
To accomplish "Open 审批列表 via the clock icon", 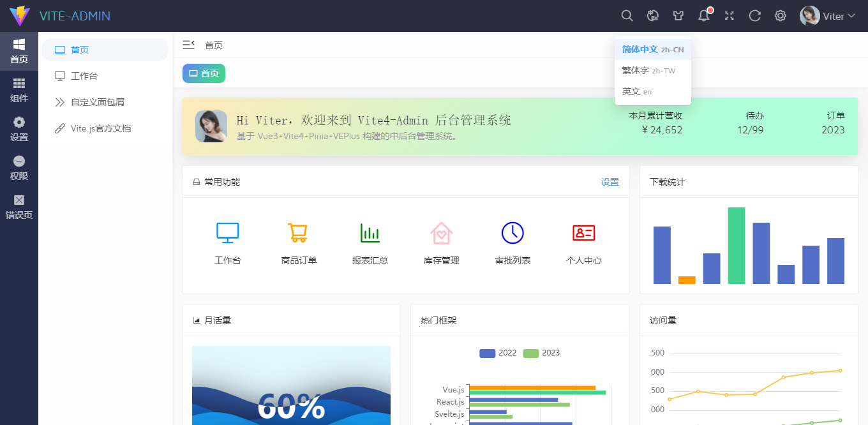I will (513, 233).
